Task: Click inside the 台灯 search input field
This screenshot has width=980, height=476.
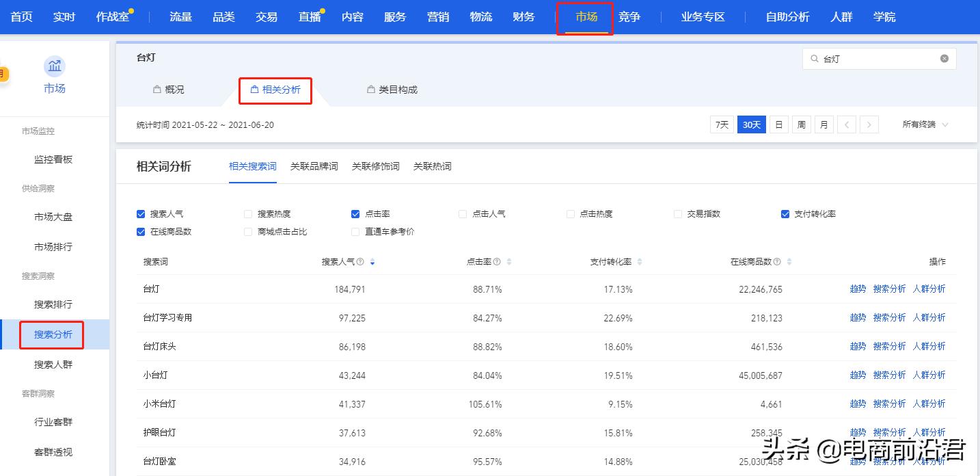Action: tap(875, 59)
